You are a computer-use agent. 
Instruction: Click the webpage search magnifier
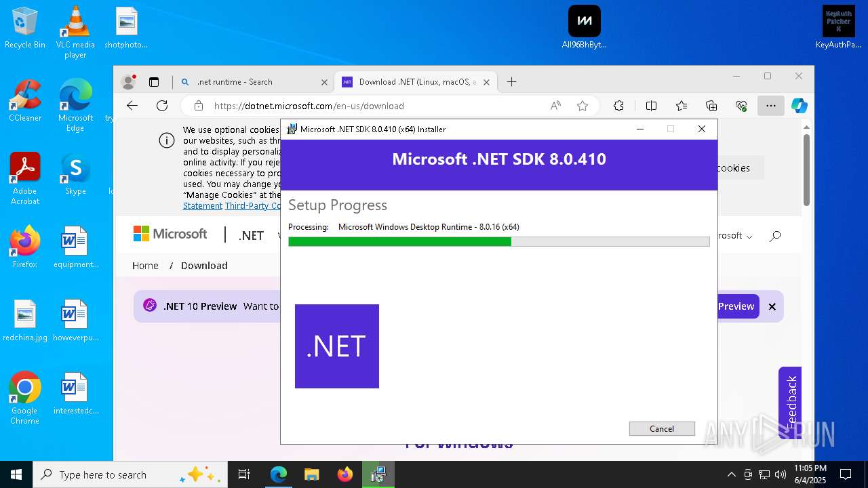[x=775, y=236]
